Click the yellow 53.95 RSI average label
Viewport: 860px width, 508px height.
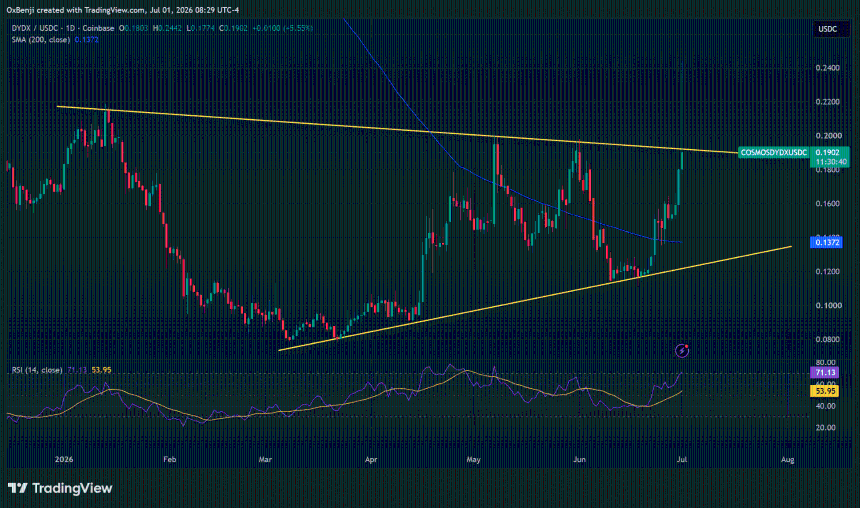pyautogui.click(x=825, y=391)
